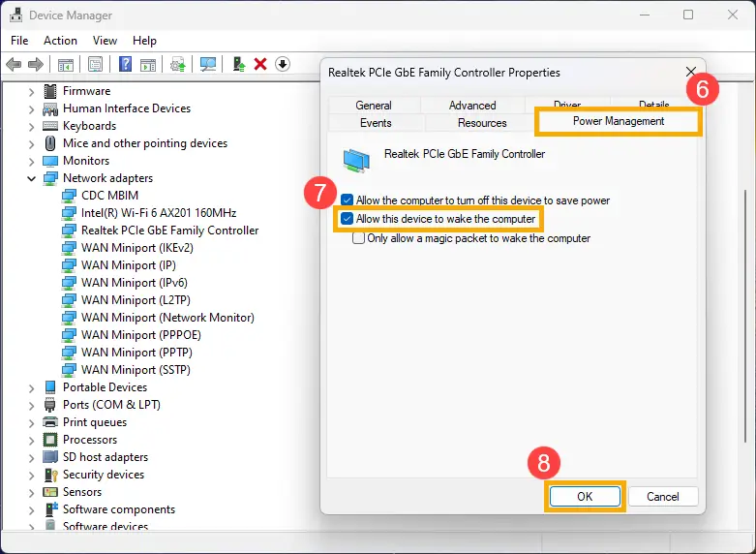Viewport: 756px width, 554px height.
Task: Open the View menu
Action: coord(105,41)
